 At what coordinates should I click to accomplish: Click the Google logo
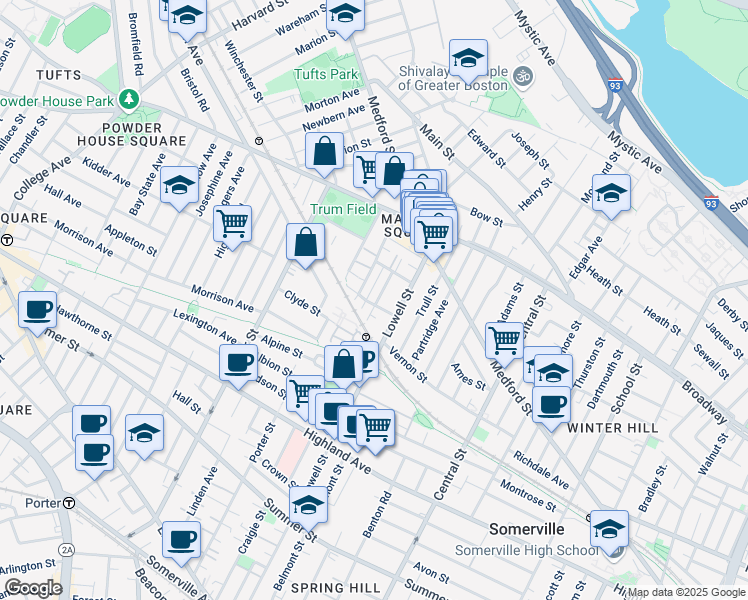pyautogui.click(x=33, y=588)
